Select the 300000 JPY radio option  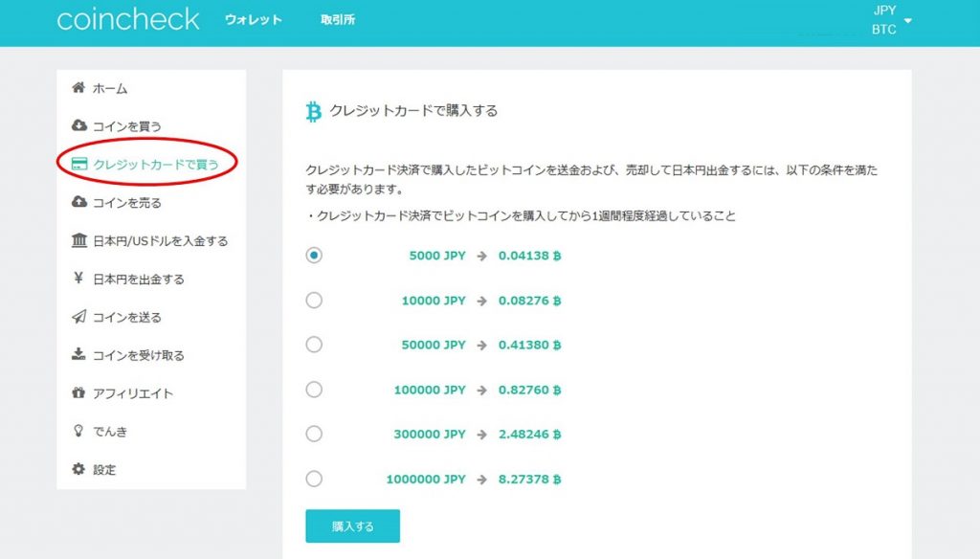pos(314,434)
